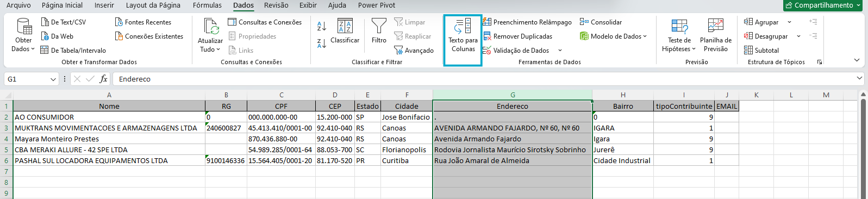868x199 pixels.
Task: Open Fontes Recentes
Action: [143, 22]
